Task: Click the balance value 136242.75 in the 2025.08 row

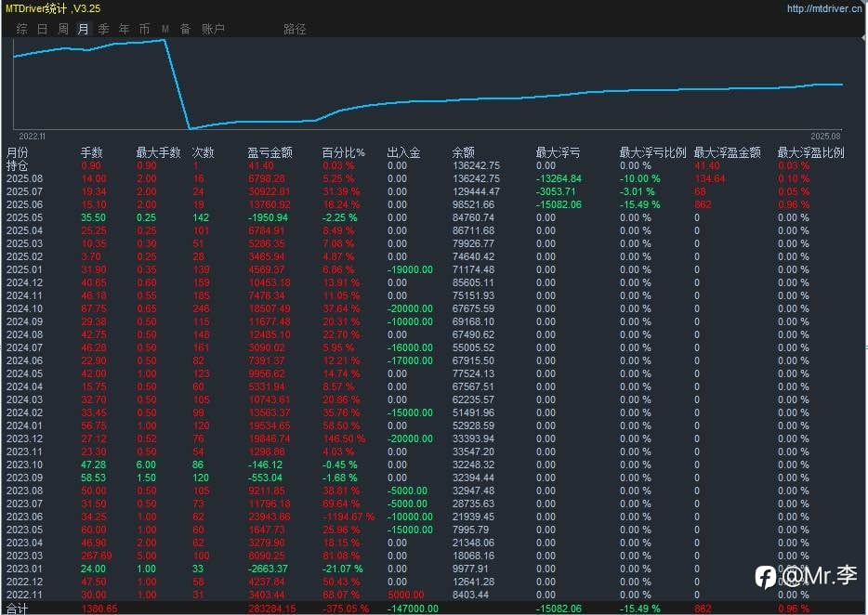Action: point(476,178)
